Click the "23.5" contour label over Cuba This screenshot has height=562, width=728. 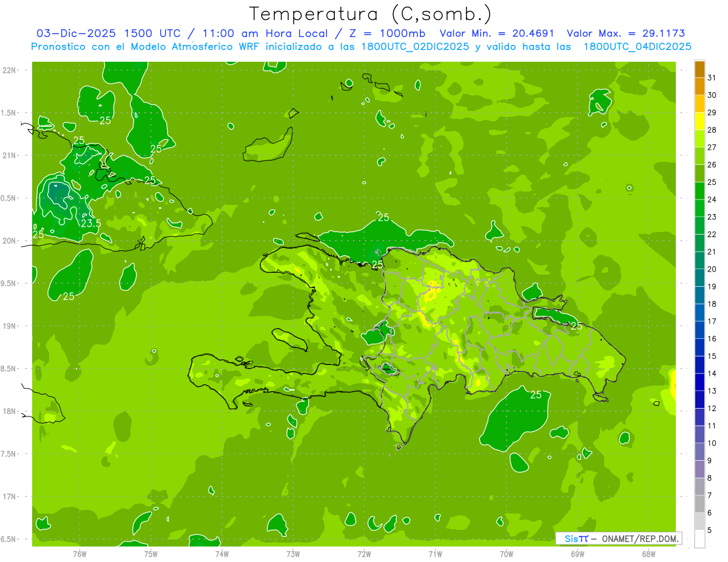[x=91, y=224]
